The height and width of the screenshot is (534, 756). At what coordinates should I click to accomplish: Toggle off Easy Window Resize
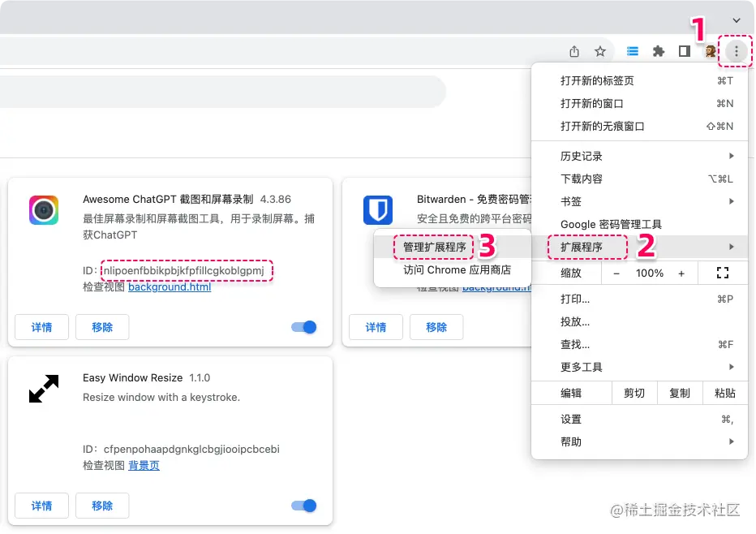(x=303, y=505)
